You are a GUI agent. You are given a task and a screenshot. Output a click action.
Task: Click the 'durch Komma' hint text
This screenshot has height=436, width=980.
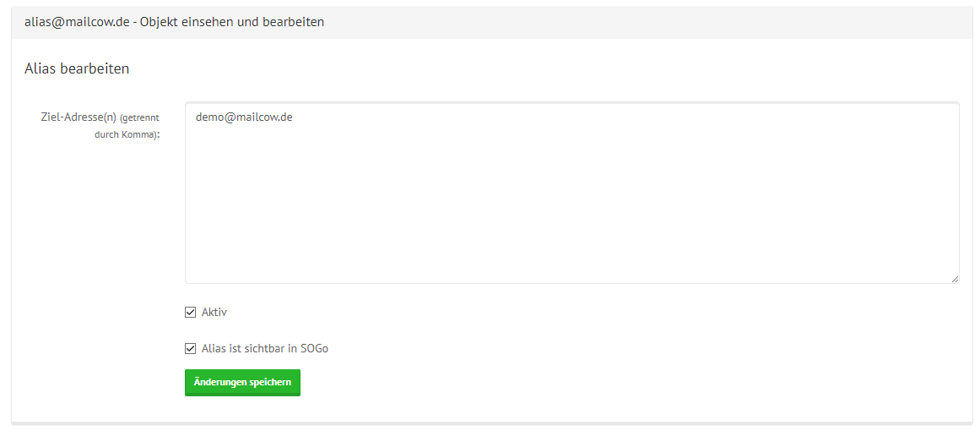(x=126, y=134)
